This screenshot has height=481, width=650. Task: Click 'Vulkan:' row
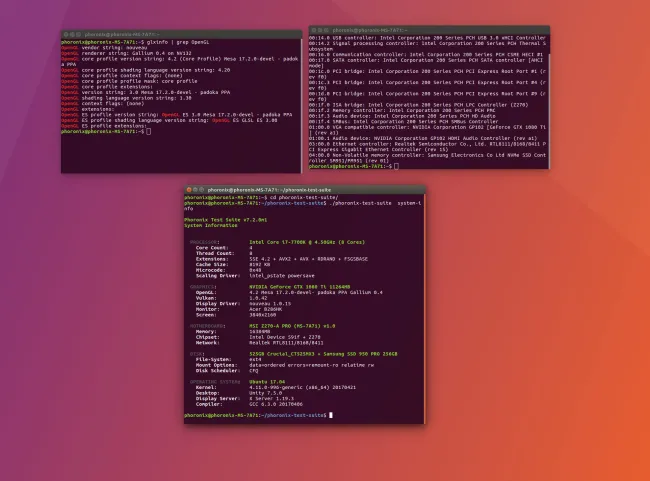(231, 298)
